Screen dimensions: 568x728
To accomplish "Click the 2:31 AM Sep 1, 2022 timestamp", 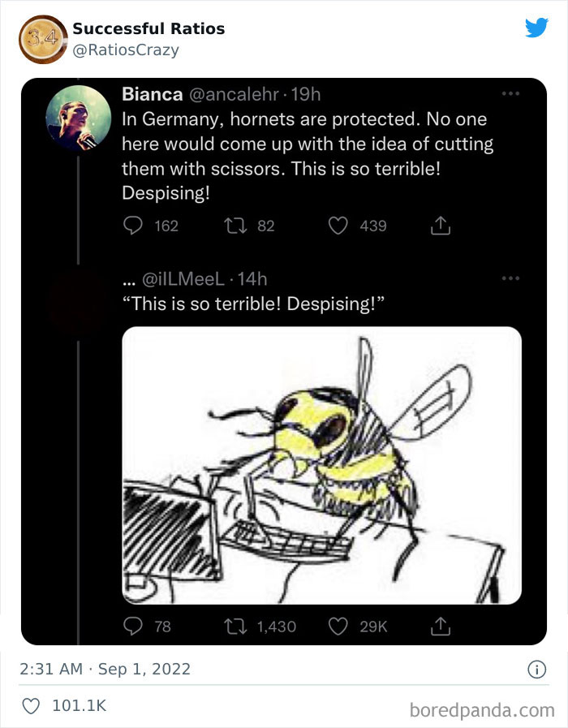I will point(105,670).
